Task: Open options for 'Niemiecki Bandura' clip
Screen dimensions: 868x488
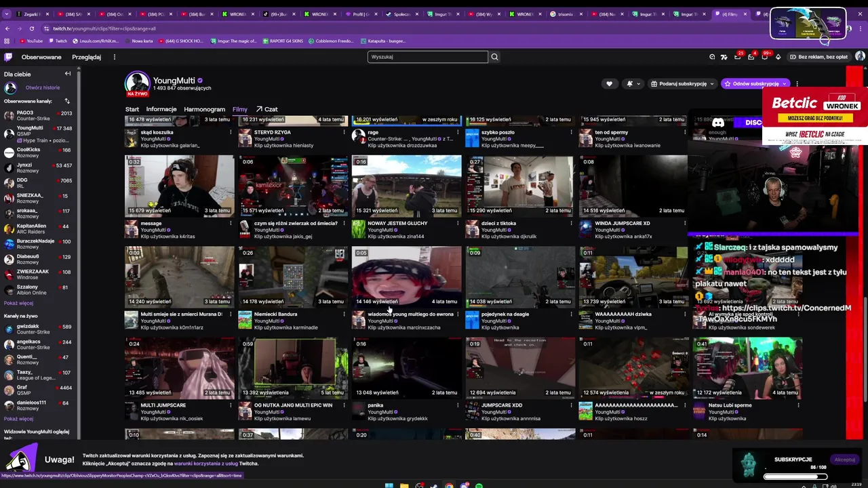Action: pos(344,314)
